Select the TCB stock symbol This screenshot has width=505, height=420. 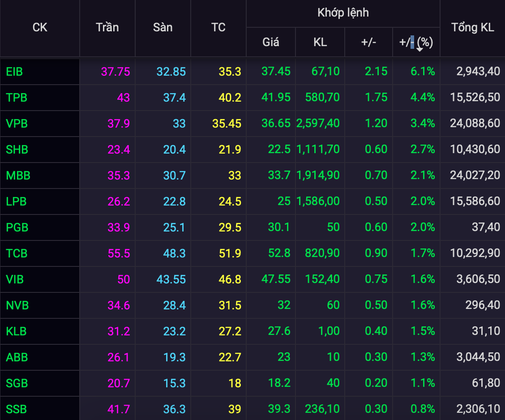coord(17,253)
